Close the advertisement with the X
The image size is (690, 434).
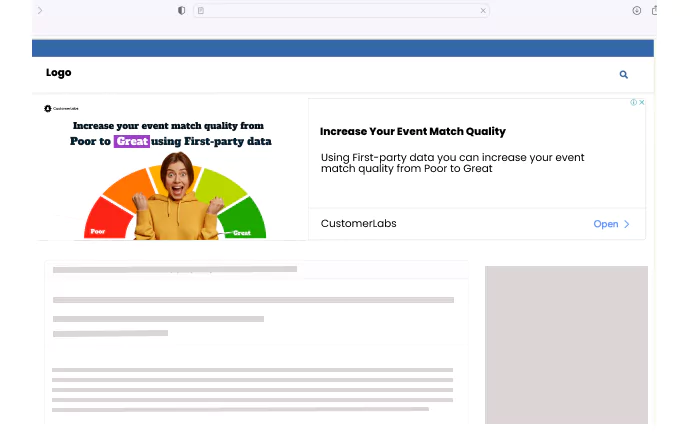pyautogui.click(x=642, y=102)
